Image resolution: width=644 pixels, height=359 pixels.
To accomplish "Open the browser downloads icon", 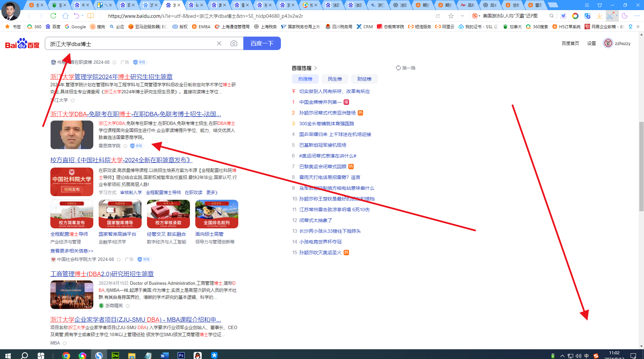I will click(x=599, y=16).
